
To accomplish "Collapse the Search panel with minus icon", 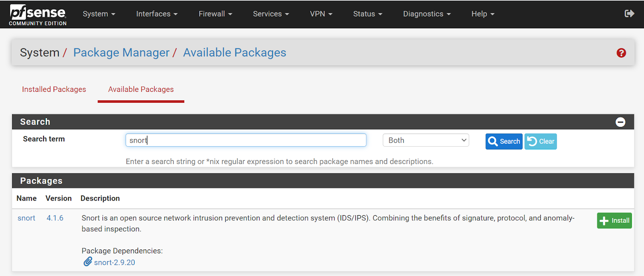I will (x=620, y=122).
